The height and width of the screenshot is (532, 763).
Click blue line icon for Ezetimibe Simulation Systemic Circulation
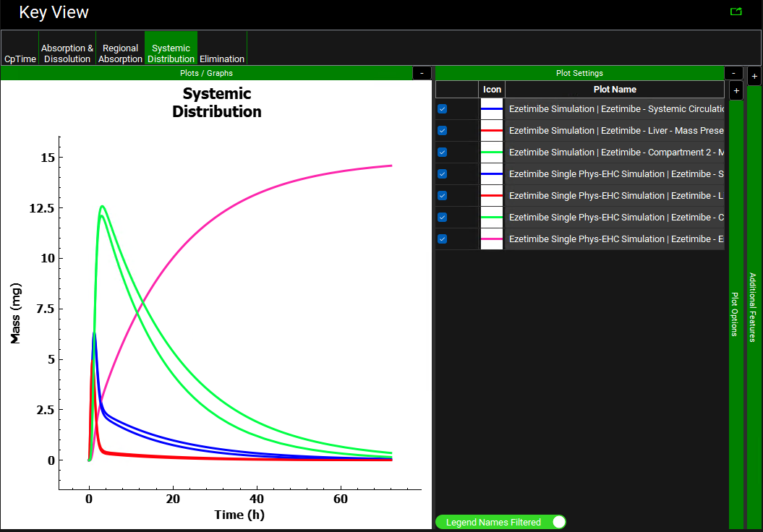pos(492,109)
